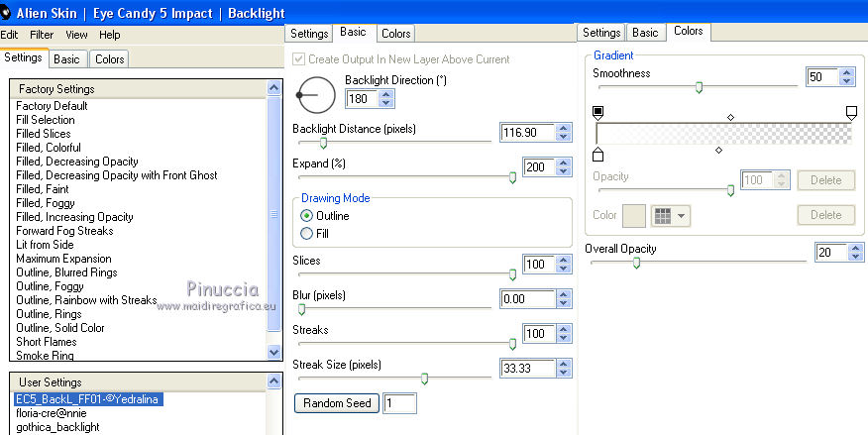868x435 pixels.
Task: Select the Outline, Rainbow with Streaks preset
Action: coord(86,300)
